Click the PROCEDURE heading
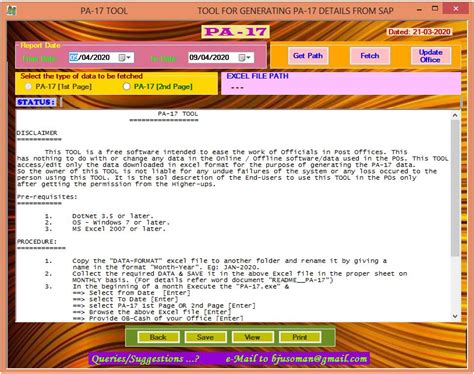This screenshot has height=374, width=474. [x=37, y=241]
